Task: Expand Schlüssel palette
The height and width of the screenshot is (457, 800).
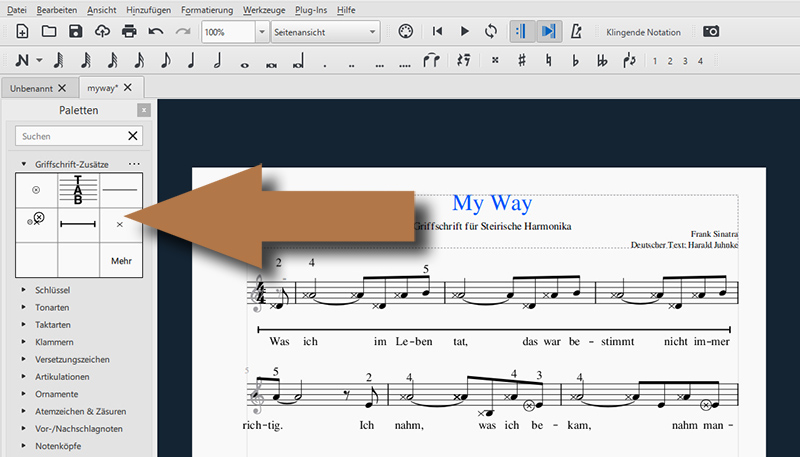Action: (x=23, y=290)
